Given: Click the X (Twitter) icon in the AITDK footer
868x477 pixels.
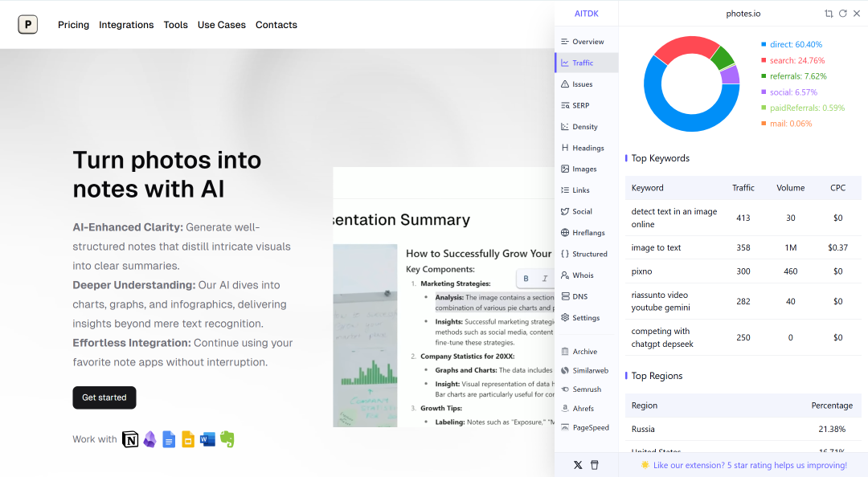Looking at the screenshot, I should (578, 465).
